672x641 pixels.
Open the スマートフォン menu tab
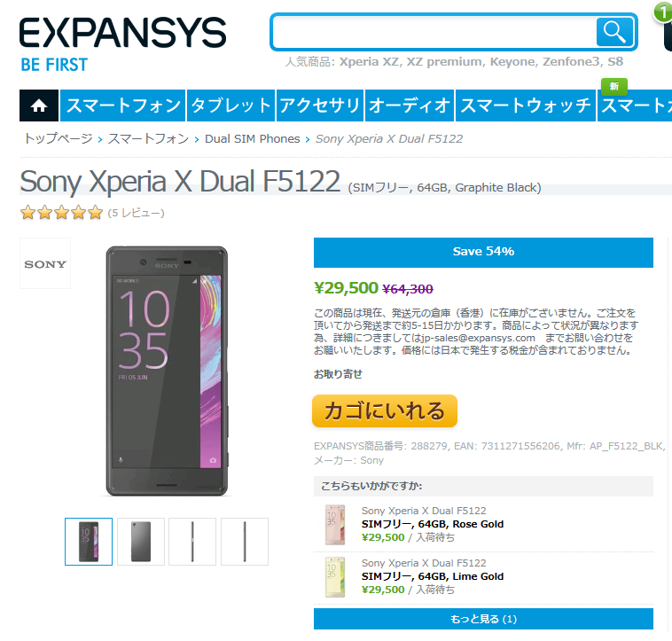pyautogui.click(x=123, y=106)
